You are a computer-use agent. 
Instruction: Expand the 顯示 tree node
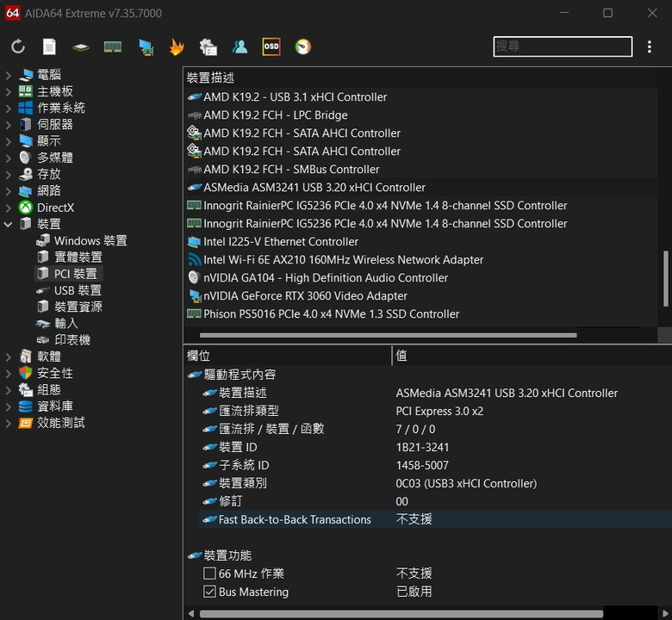coord(8,141)
